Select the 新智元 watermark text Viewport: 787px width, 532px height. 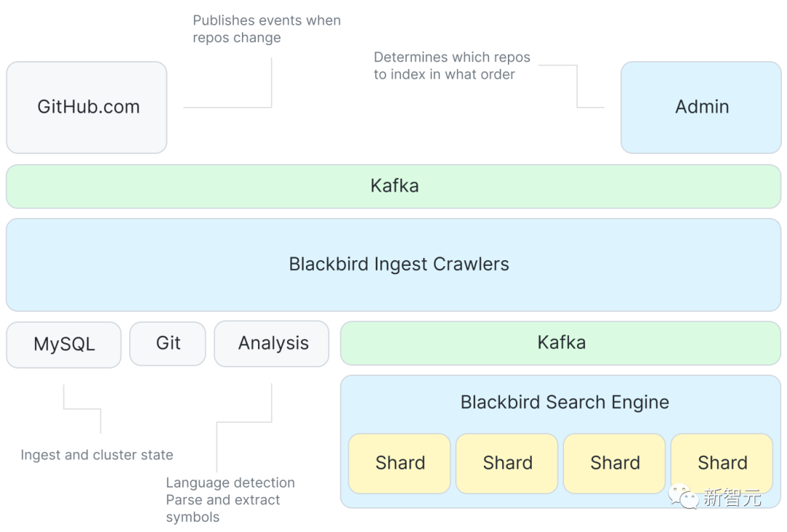(x=732, y=498)
